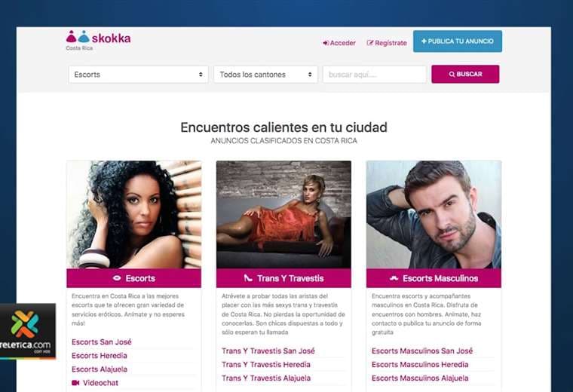The image size is (573, 392).
Task: Click the Escorts Masculinos man photo
Action: (434, 215)
